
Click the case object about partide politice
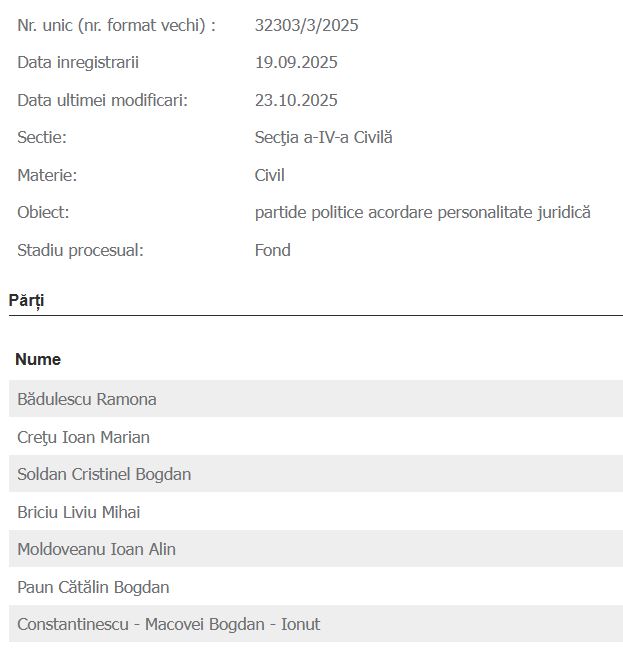click(422, 212)
